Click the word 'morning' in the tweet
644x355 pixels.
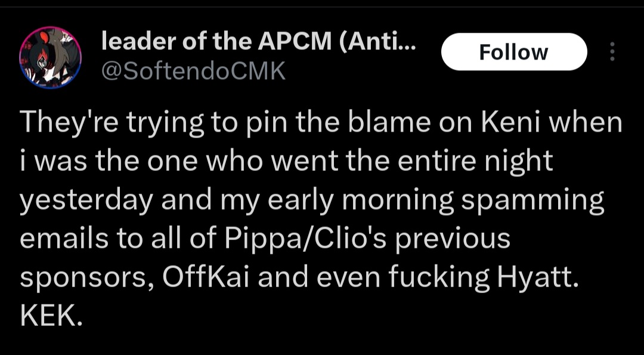tap(398, 201)
